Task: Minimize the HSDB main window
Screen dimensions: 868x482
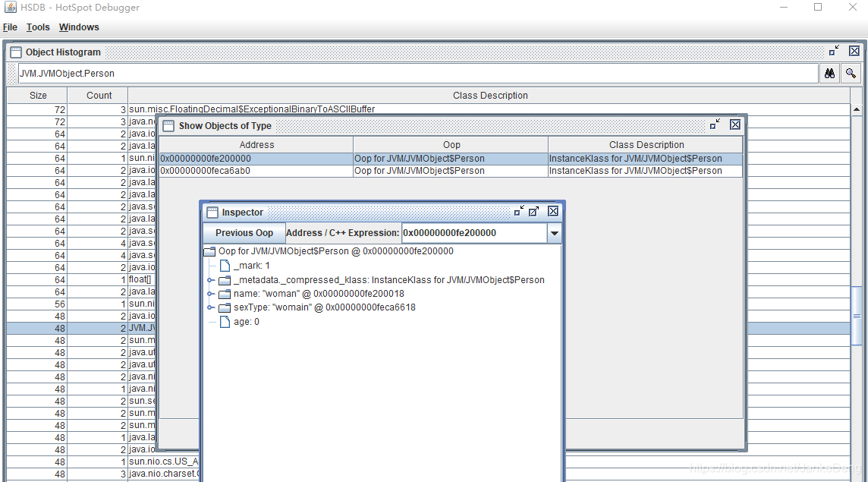Action: click(783, 7)
